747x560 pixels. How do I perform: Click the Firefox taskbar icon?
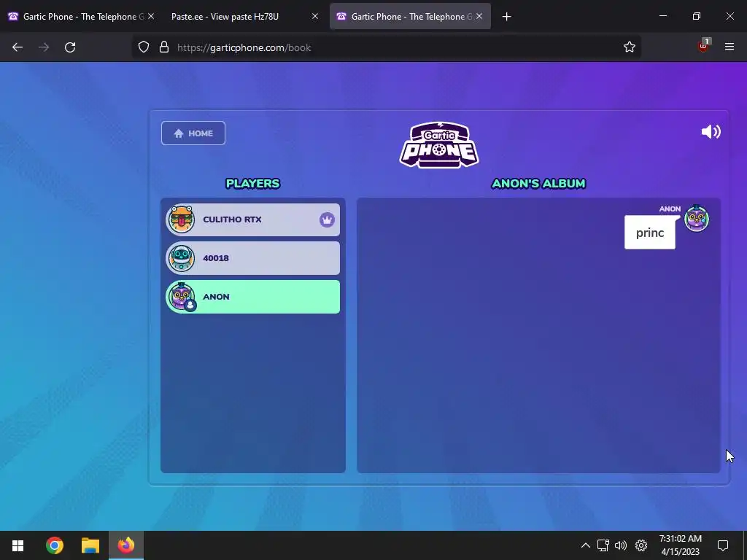click(x=125, y=545)
